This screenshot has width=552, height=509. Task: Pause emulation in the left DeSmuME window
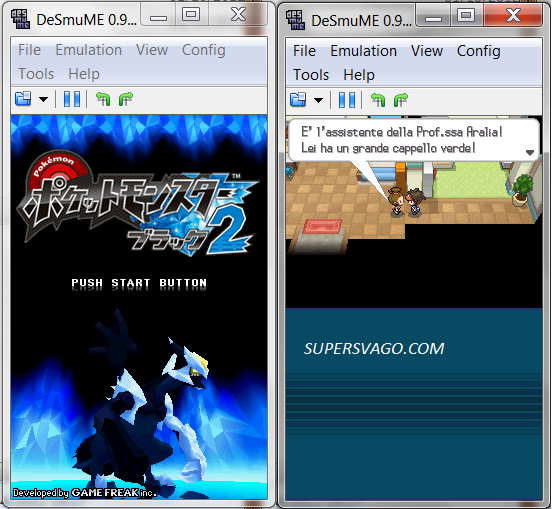tap(72, 99)
